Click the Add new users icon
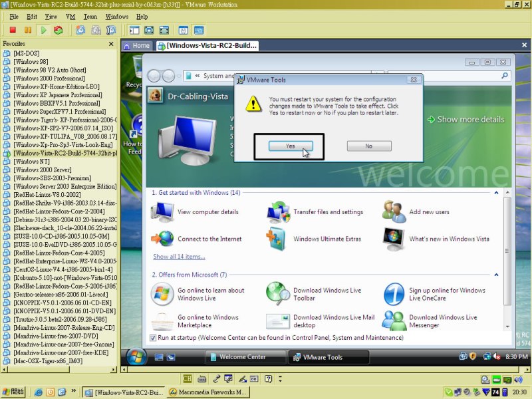 (394, 211)
